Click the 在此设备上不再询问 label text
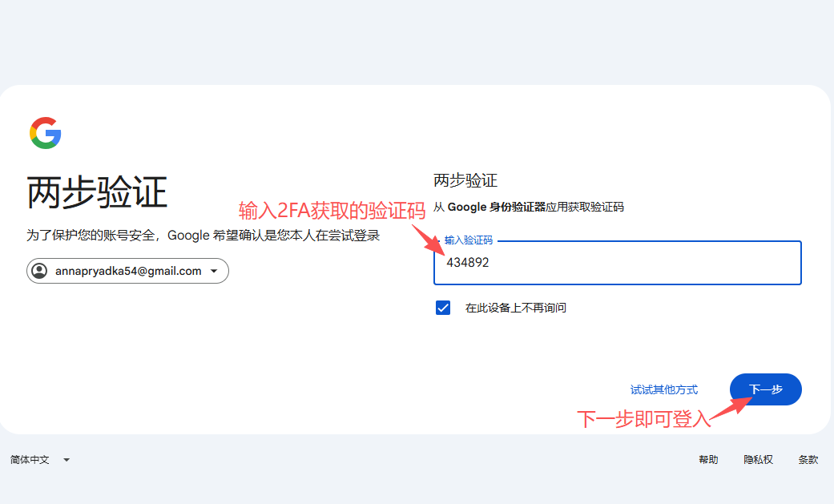 coord(516,308)
